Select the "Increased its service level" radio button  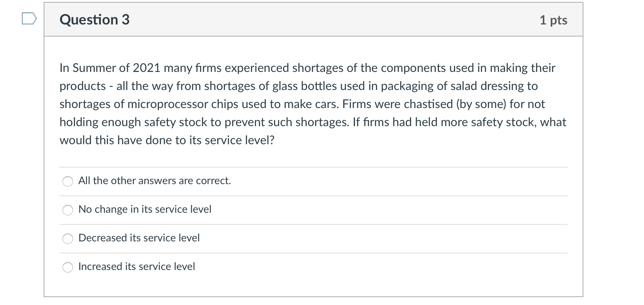coord(68,268)
